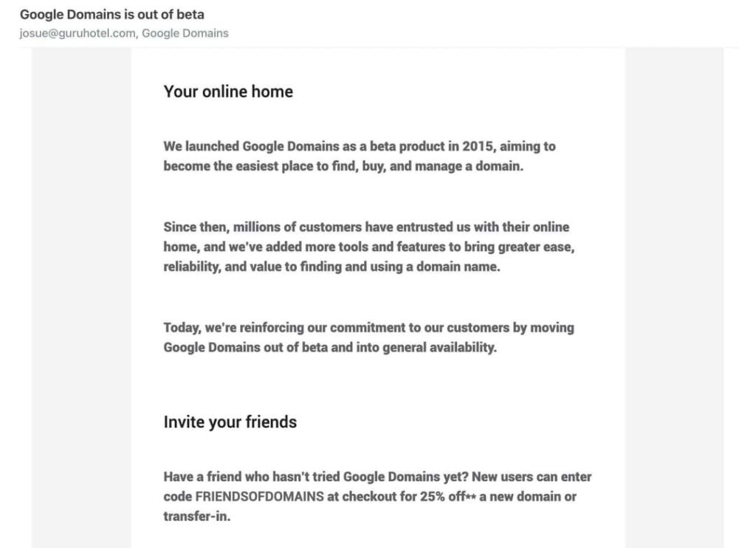This screenshot has width=756, height=548.
Task: Click the "Your online home" heading
Action: tap(228, 92)
